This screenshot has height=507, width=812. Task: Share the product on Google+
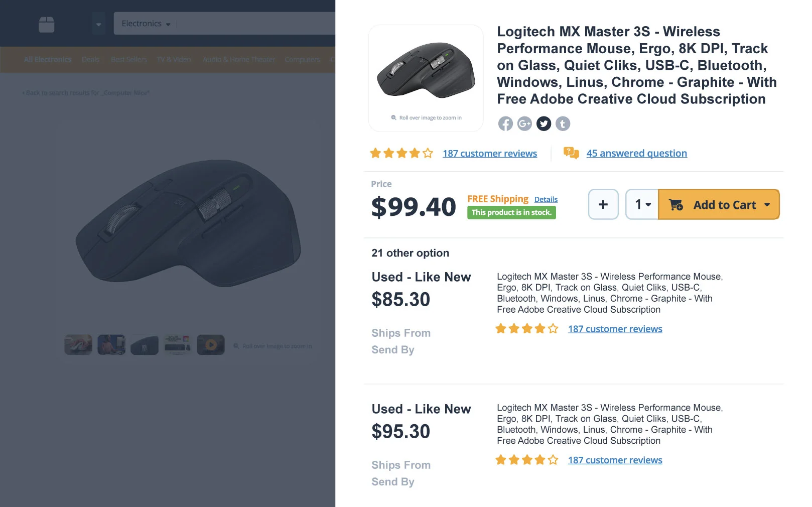point(524,123)
